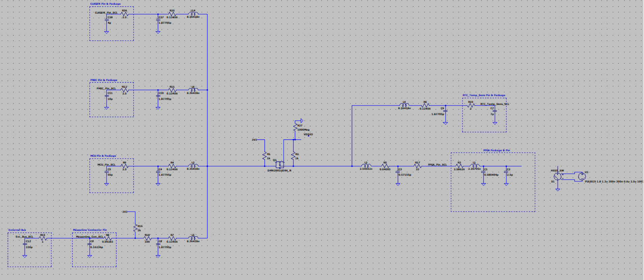Select resistor R4 symbol

[x=172, y=166]
